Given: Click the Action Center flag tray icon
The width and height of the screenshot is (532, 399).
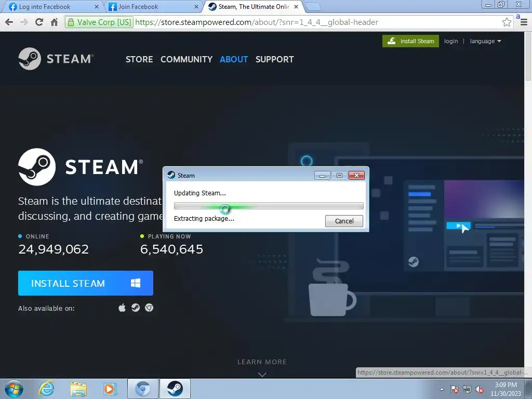Looking at the screenshot, I should (x=455, y=389).
